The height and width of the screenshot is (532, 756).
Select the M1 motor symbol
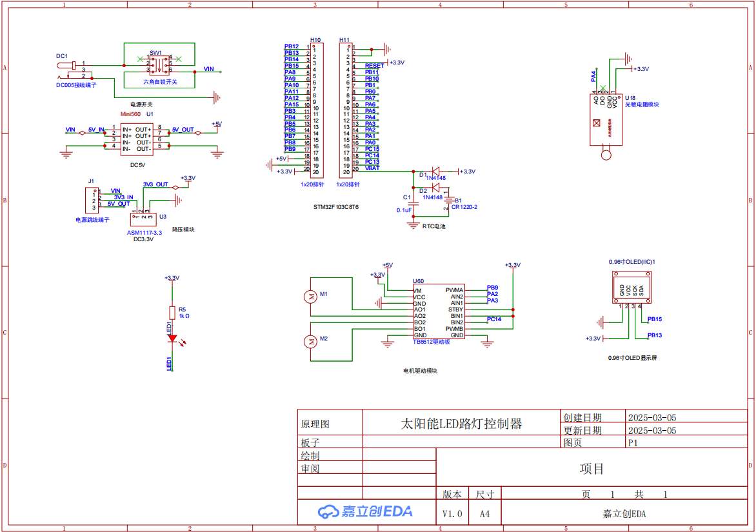(310, 297)
